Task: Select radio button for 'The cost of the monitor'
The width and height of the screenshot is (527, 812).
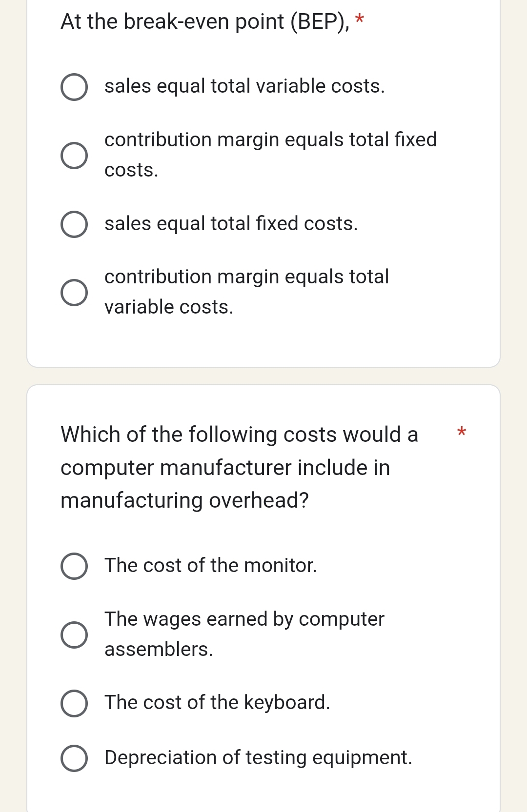Action: 74,566
